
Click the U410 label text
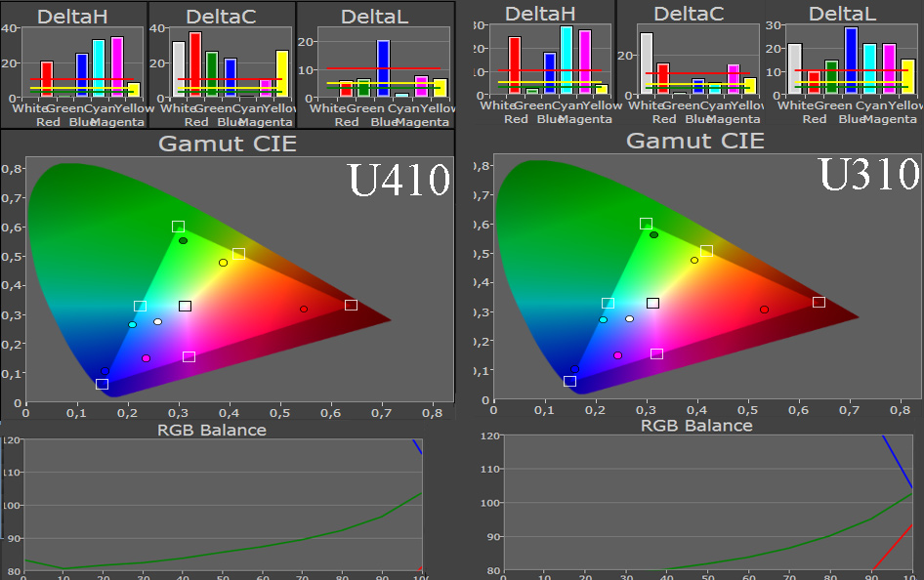coord(399,179)
